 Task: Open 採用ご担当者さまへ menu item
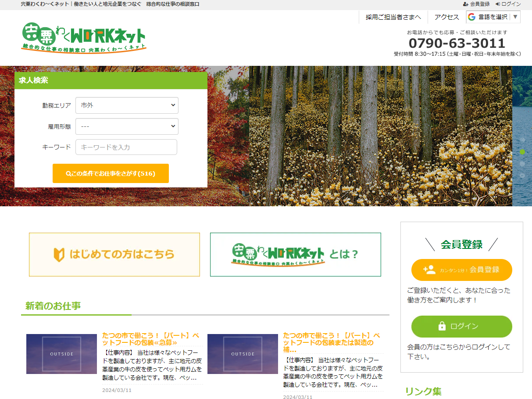point(393,17)
